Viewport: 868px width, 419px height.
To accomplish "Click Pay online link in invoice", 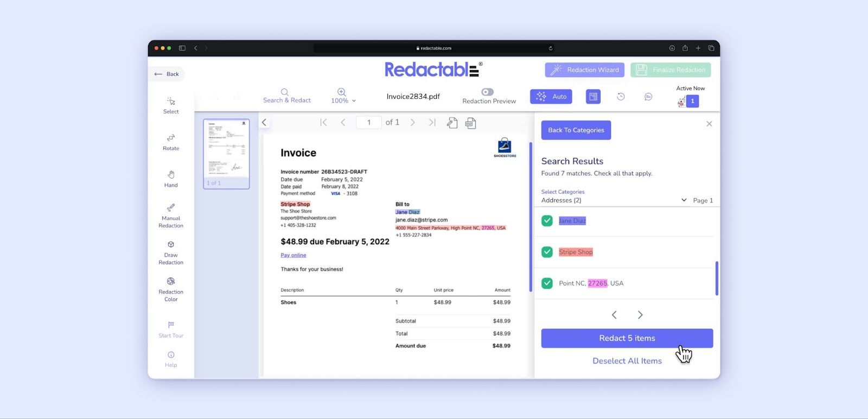I will point(293,255).
